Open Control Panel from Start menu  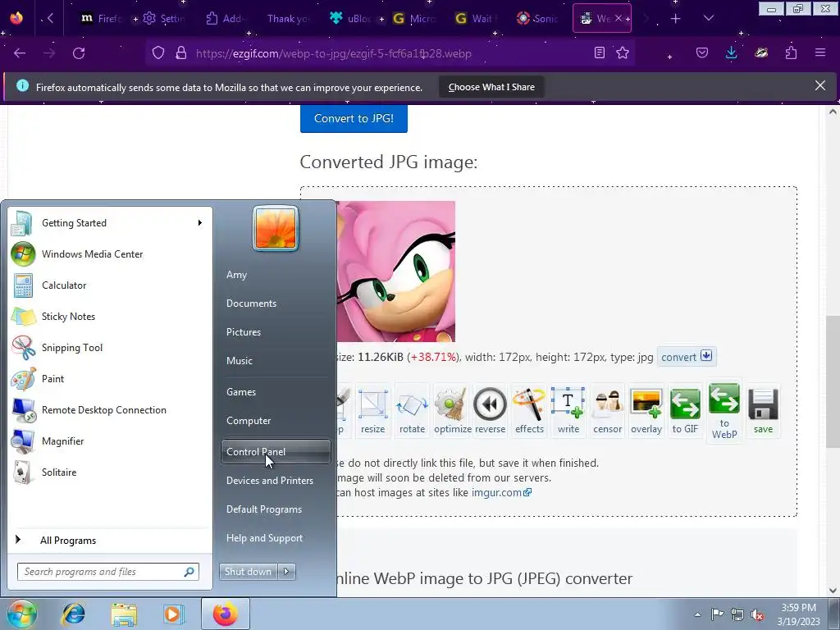coord(276,452)
